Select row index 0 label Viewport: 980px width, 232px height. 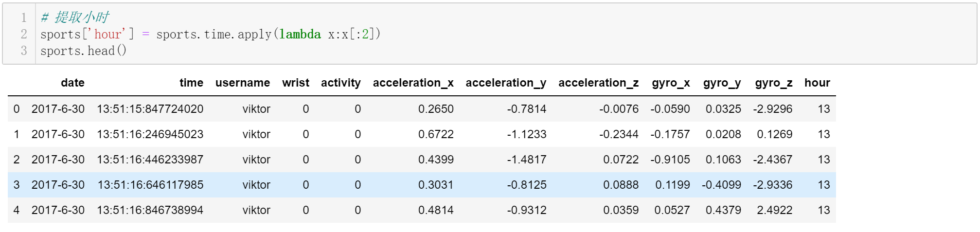click(17, 109)
